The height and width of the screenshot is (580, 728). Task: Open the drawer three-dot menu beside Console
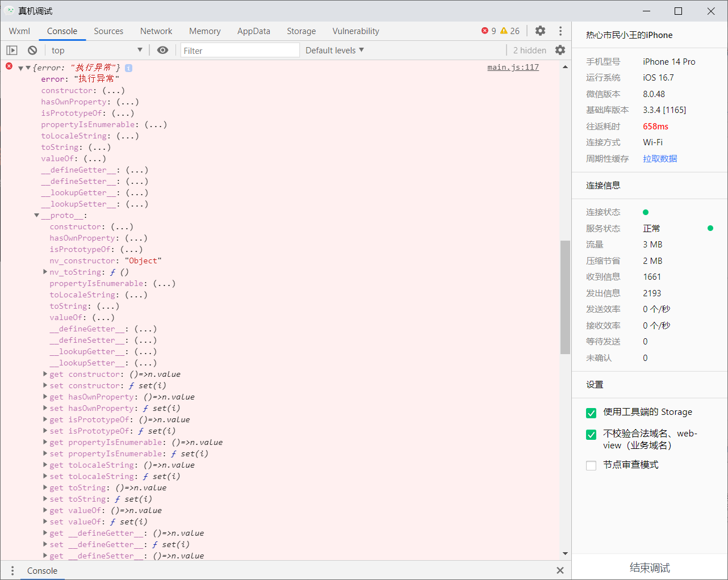pos(12,570)
